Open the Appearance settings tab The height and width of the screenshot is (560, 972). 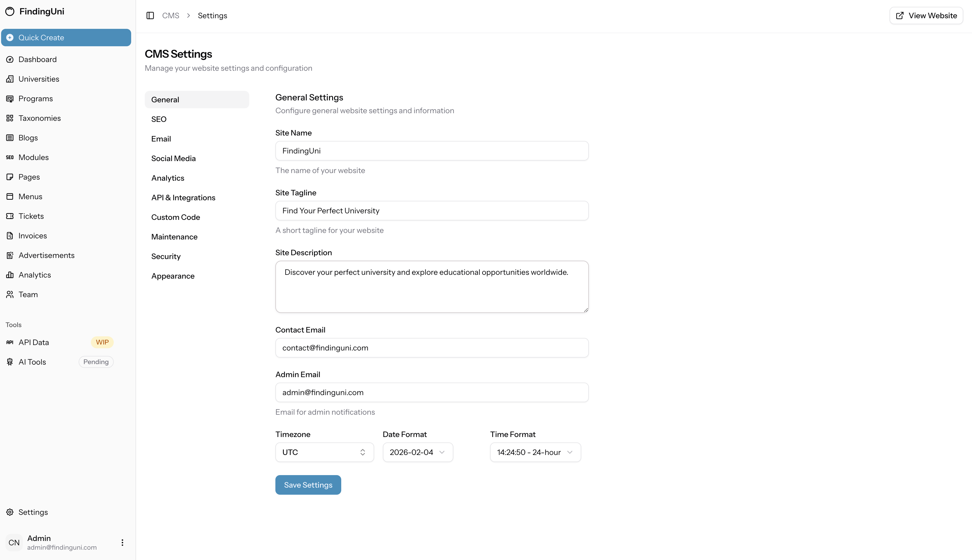pos(172,276)
